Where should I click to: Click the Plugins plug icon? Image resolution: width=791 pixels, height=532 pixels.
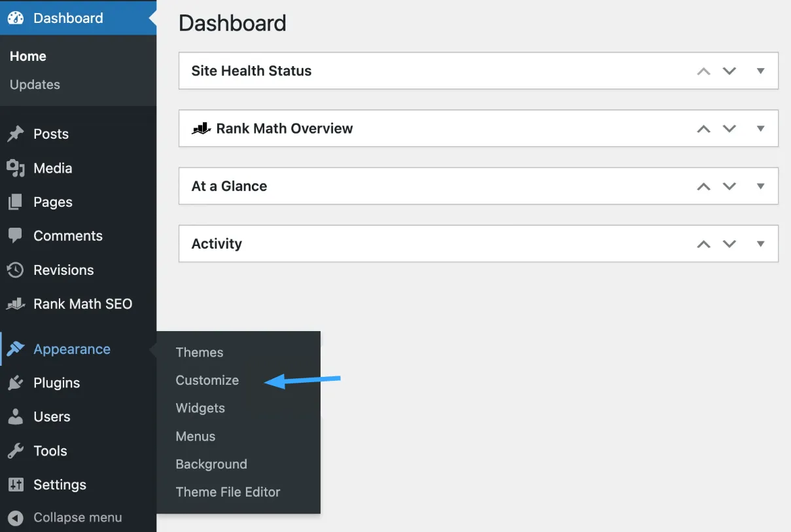click(15, 383)
